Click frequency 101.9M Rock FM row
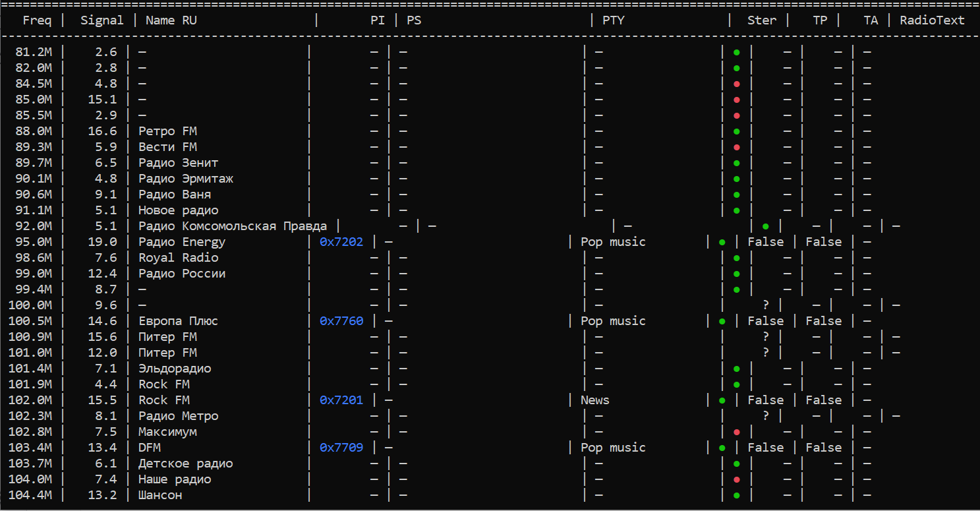 30,384
